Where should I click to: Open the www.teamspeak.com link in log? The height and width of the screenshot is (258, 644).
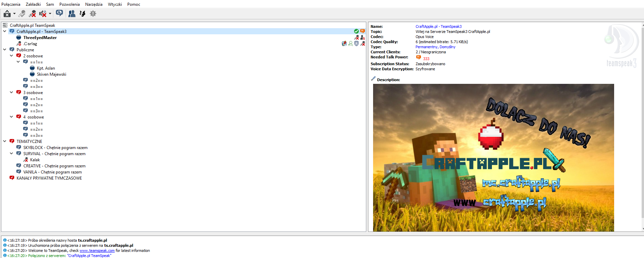(97, 251)
